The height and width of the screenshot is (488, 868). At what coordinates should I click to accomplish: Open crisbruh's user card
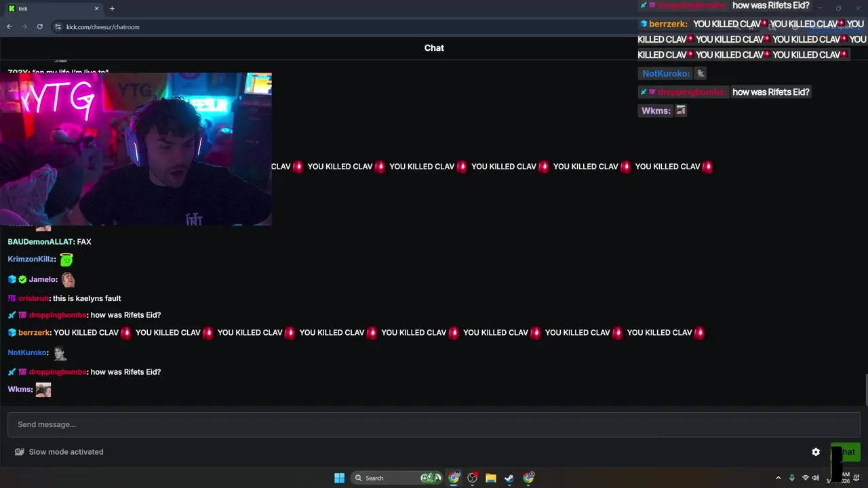33,298
